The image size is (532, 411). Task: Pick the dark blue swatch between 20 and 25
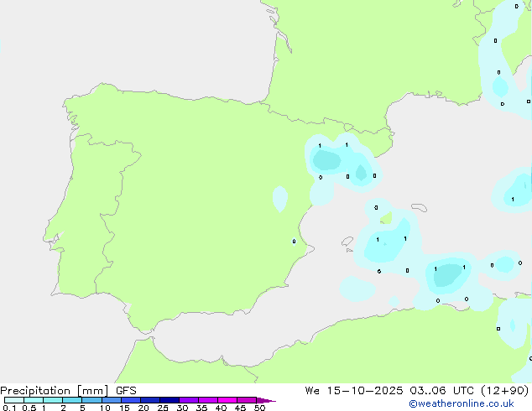(150, 400)
